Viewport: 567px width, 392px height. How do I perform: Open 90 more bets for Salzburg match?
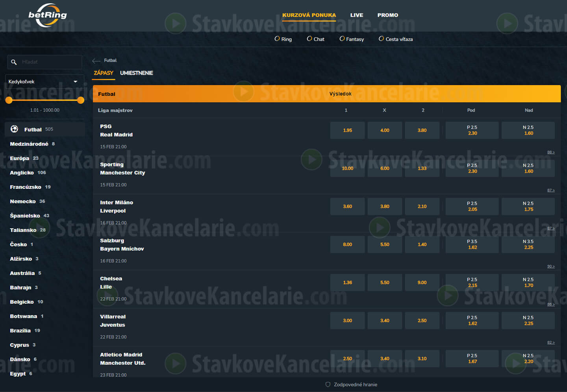coord(551,266)
